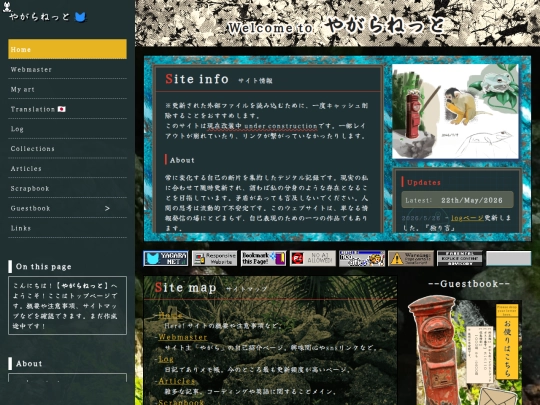Open Articles link in the Site map
Image resolution: width=540 pixels, height=405 pixels.
[x=177, y=381]
